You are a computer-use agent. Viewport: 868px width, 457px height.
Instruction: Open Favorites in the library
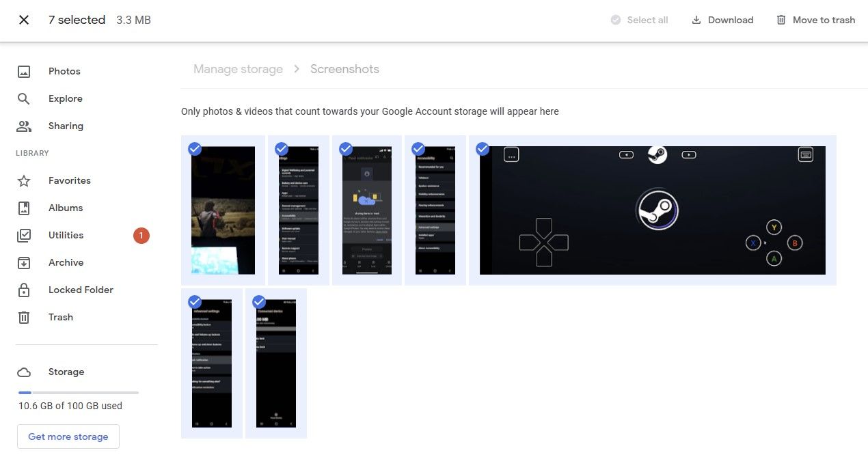69,180
